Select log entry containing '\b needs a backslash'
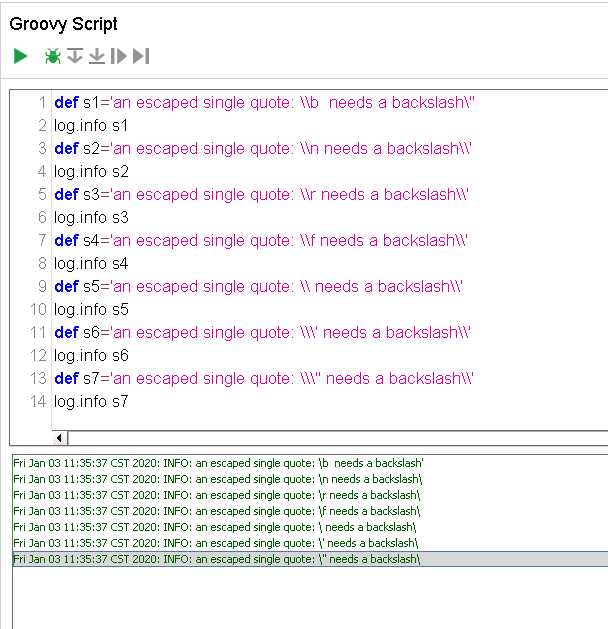This screenshot has width=608, height=629. tap(310, 463)
